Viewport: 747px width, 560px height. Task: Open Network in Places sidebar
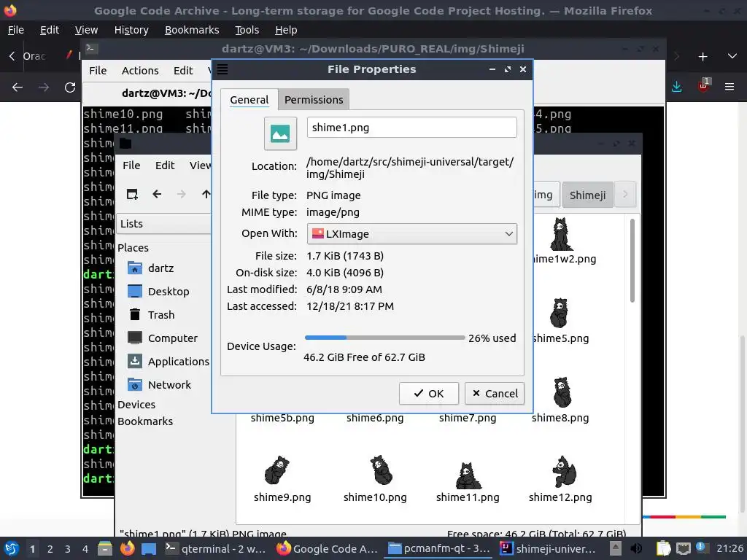coord(169,385)
